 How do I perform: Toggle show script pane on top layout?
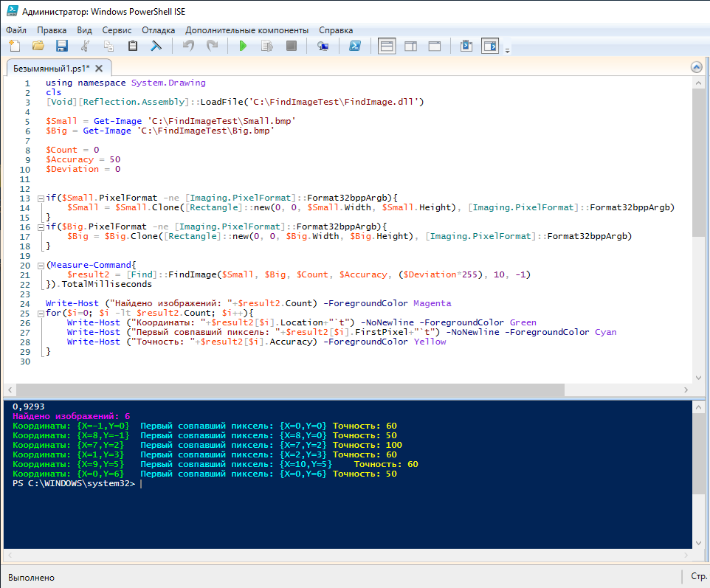(387, 46)
